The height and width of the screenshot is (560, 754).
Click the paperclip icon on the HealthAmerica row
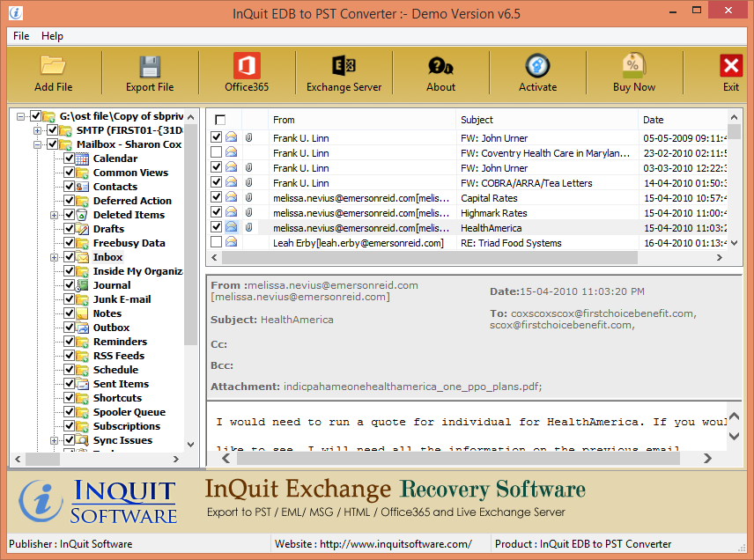point(248,227)
